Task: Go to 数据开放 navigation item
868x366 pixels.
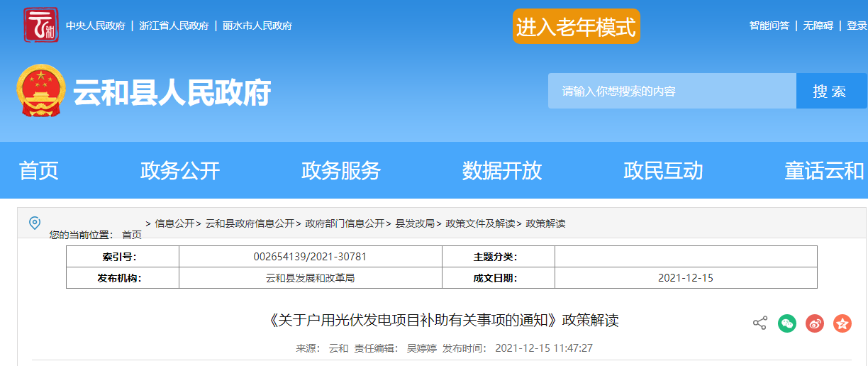Action: click(x=502, y=170)
